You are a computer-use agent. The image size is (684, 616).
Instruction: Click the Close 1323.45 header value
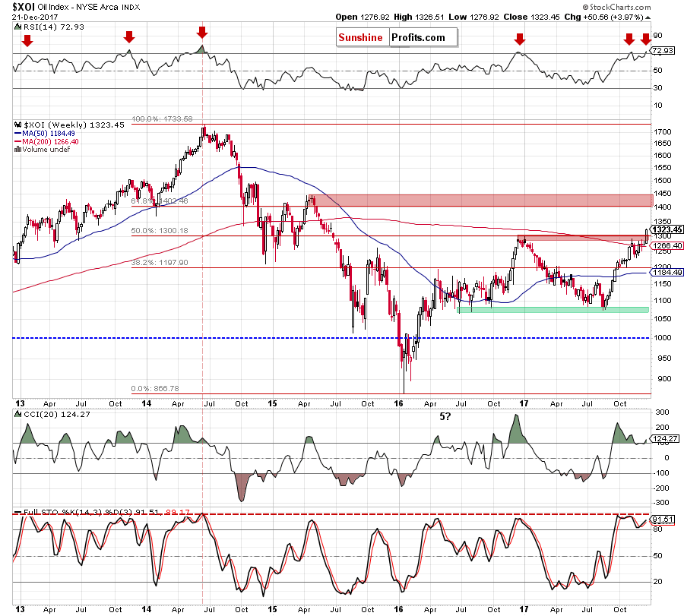(531, 17)
